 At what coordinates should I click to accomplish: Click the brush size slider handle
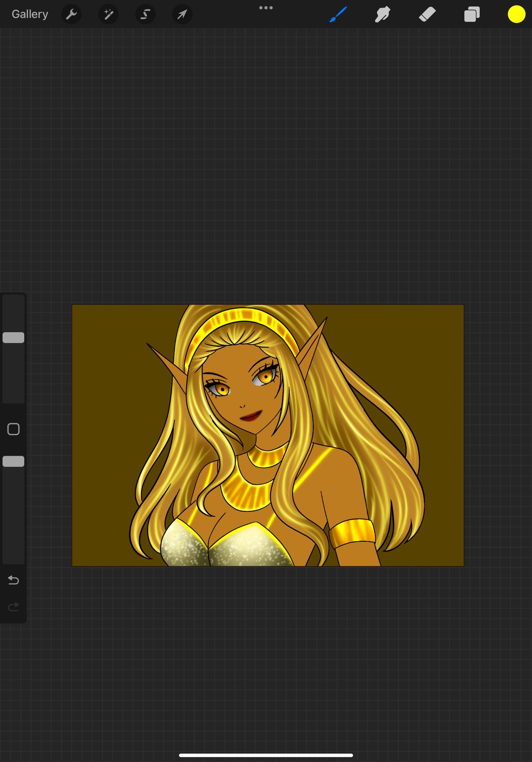(13, 338)
